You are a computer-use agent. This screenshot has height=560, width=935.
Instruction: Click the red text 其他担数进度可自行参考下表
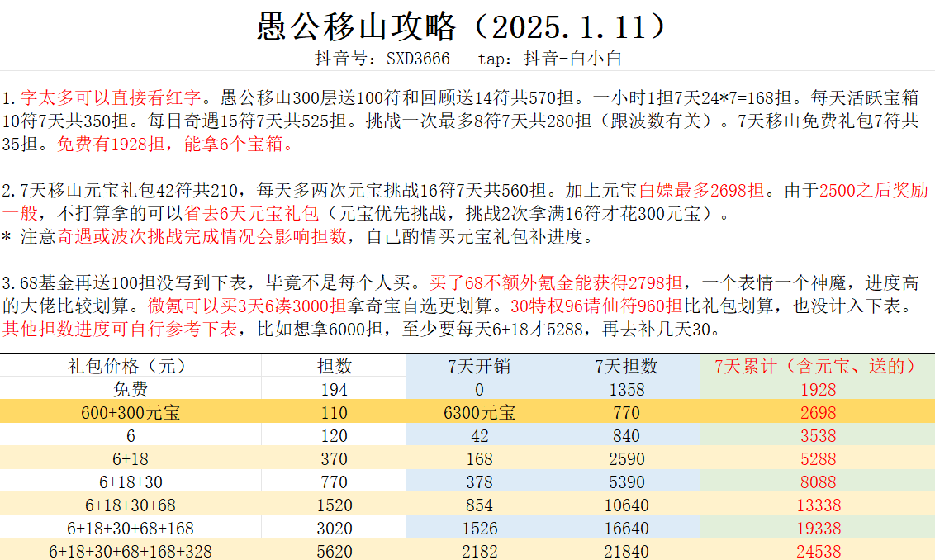tap(120, 330)
